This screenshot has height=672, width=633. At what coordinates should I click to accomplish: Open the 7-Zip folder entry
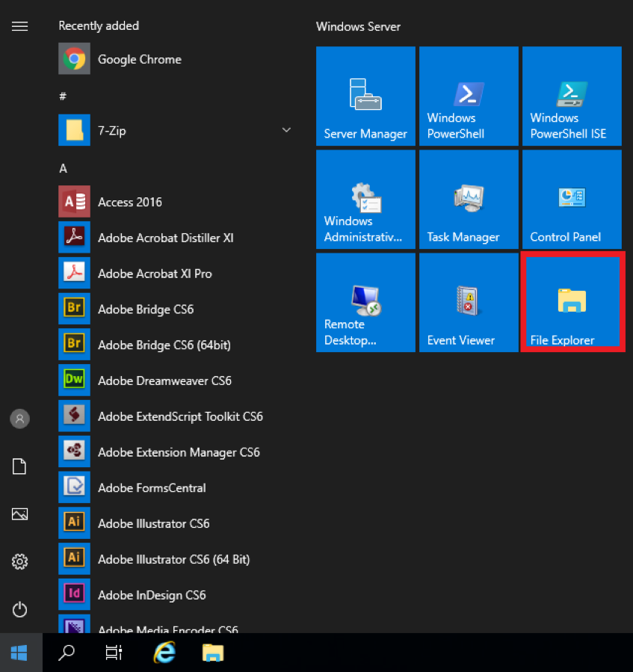[x=176, y=130]
